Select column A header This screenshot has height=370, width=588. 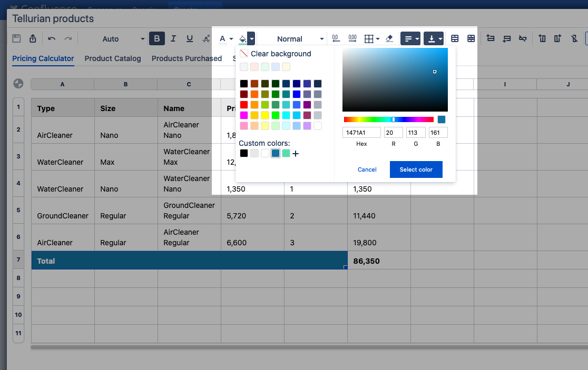click(x=62, y=84)
